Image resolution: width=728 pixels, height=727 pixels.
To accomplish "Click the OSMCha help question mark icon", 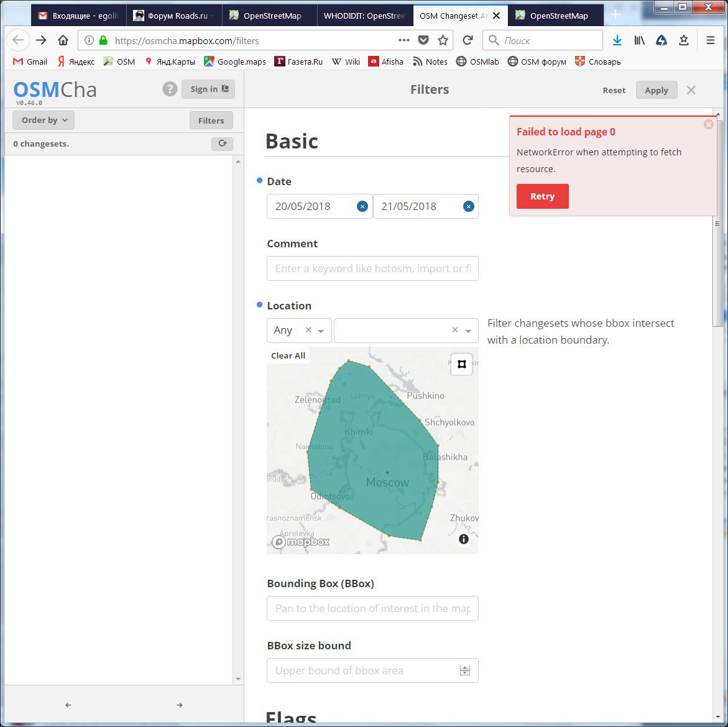I will (x=170, y=89).
